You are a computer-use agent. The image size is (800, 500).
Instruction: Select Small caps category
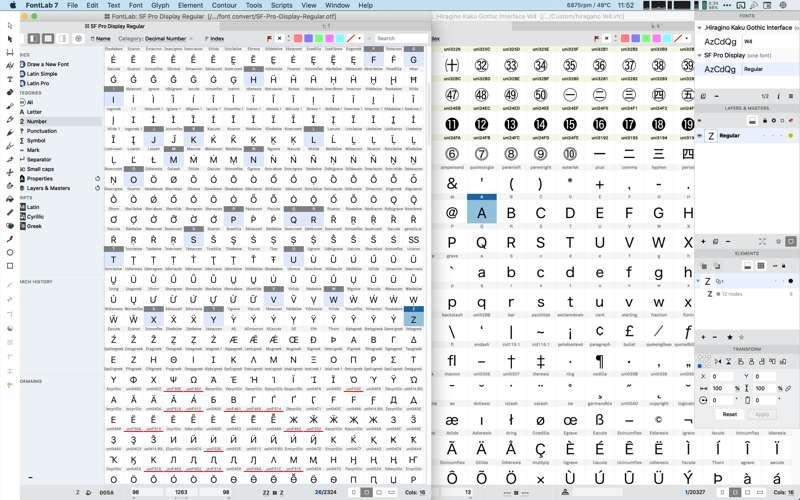(x=40, y=169)
